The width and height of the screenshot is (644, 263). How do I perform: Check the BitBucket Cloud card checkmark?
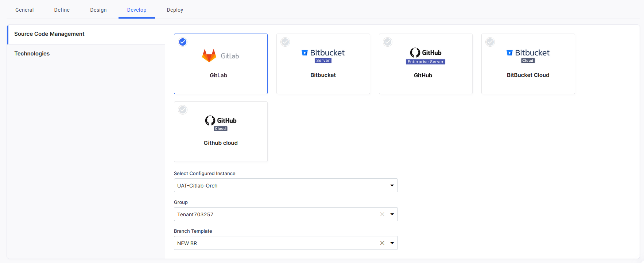tap(490, 42)
